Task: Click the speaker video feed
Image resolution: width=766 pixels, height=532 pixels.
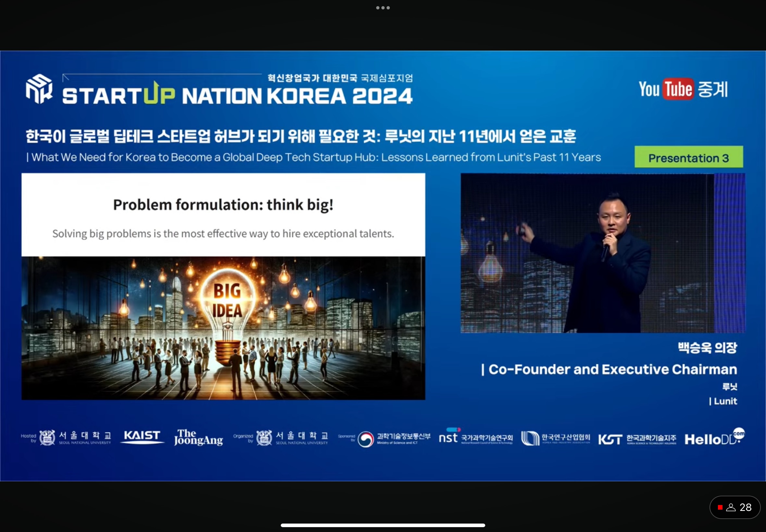Action: [603, 253]
